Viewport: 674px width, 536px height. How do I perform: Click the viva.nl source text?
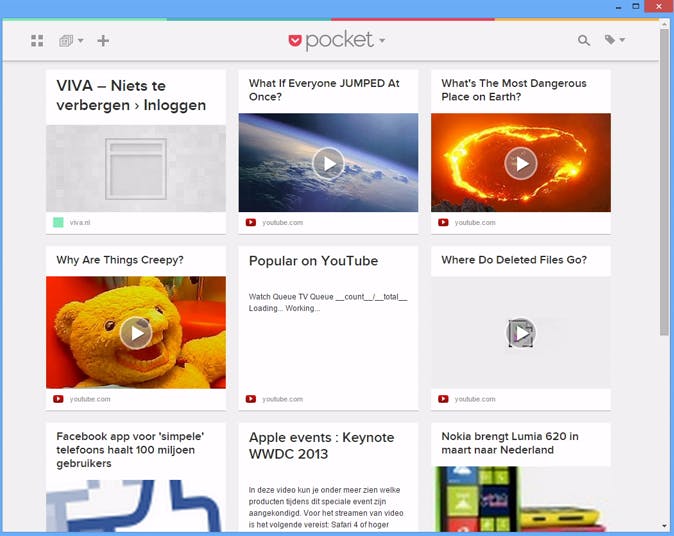coord(80,223)
